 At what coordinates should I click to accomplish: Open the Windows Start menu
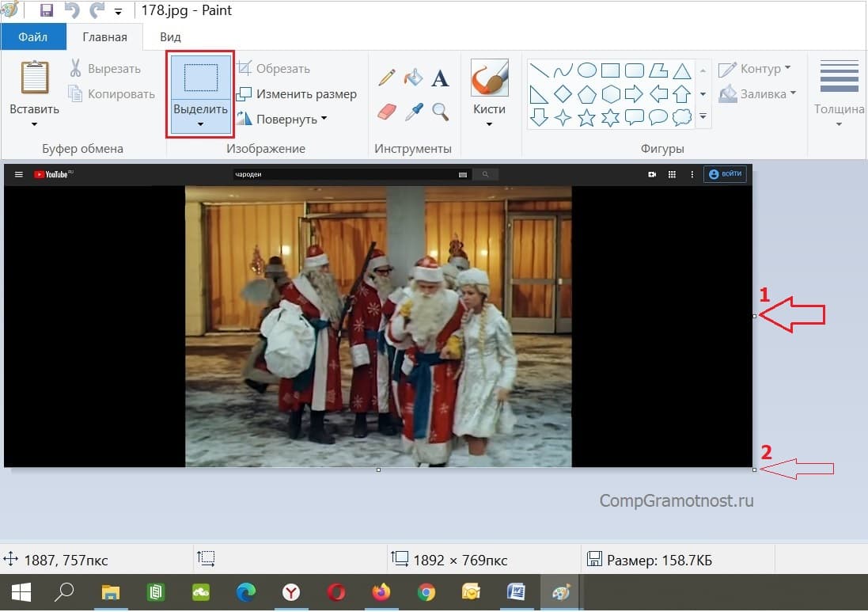click(21, 593)
